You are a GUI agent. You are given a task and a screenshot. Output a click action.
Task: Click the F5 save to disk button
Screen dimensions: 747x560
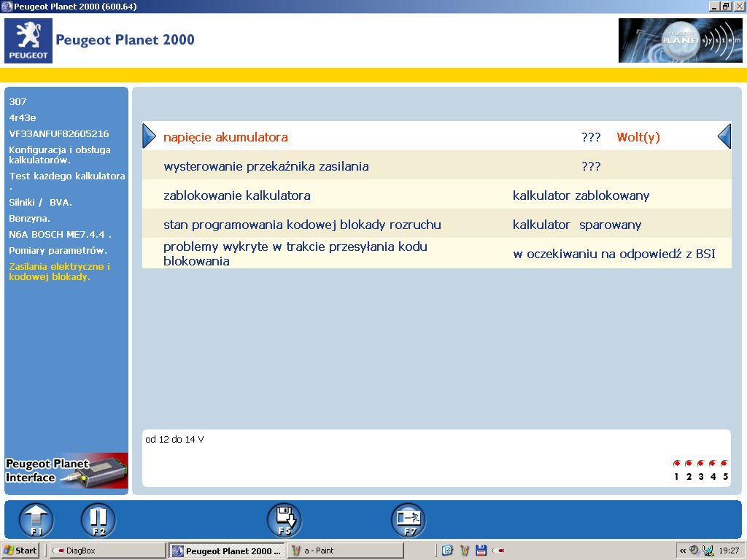[285, 521]
